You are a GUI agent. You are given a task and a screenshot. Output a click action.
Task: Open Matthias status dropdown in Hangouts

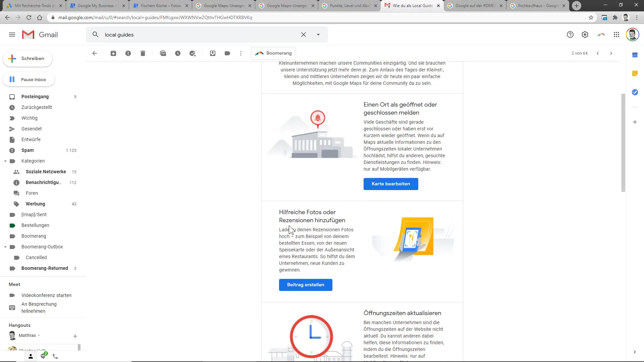click(x=39, y=336)
